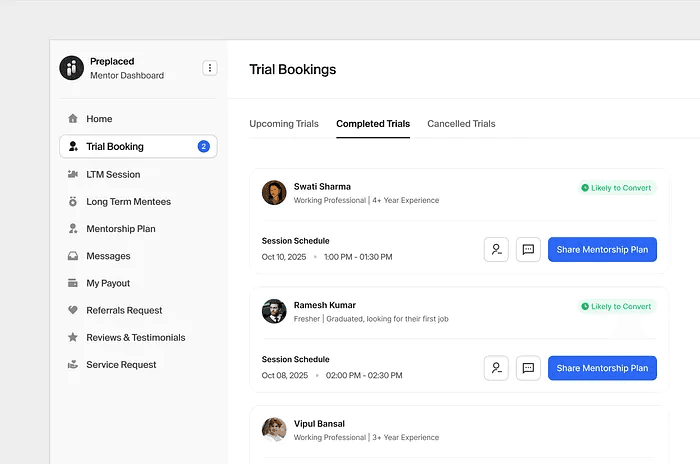Share Mentorship Plan with Ramesh Kumar

[x=602, y=368]
